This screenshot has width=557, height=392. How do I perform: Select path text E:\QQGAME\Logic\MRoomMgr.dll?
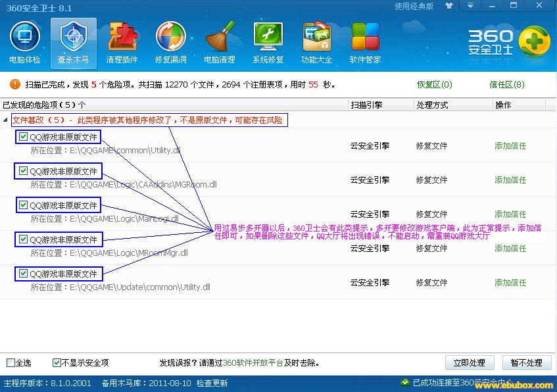pos(129,253)
